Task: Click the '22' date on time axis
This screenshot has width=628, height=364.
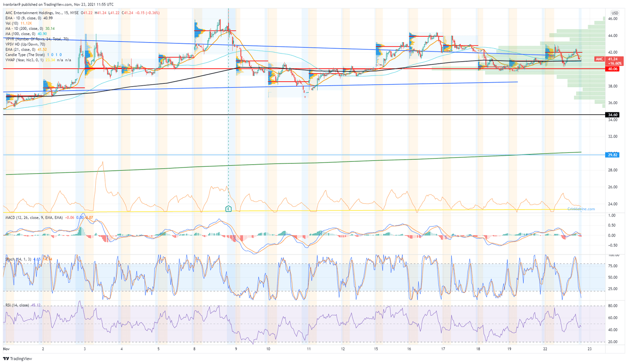Action: tap(545, 349)
